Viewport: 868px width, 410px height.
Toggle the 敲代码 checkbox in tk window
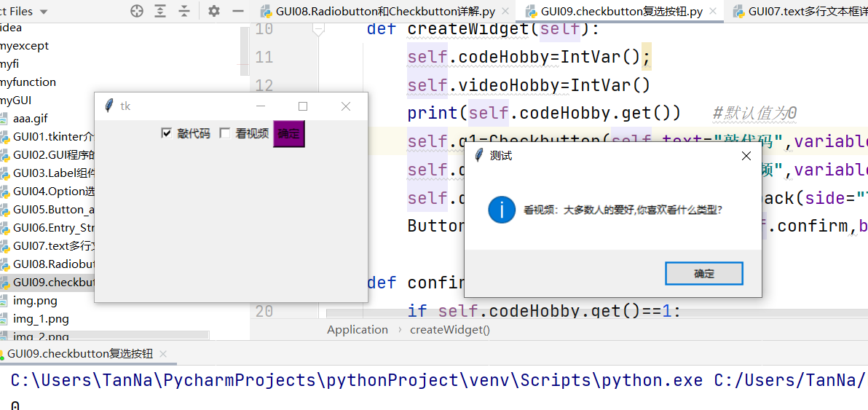pos(166,133)
